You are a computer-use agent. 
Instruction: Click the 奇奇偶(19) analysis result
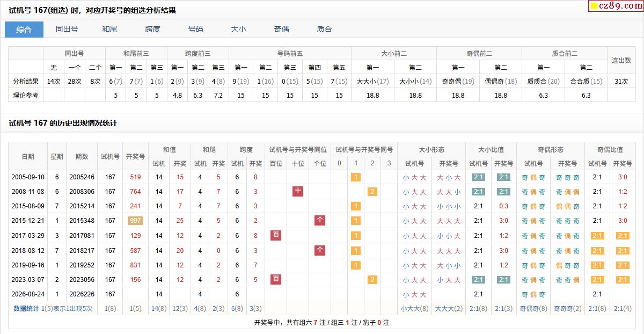[458, 82]
